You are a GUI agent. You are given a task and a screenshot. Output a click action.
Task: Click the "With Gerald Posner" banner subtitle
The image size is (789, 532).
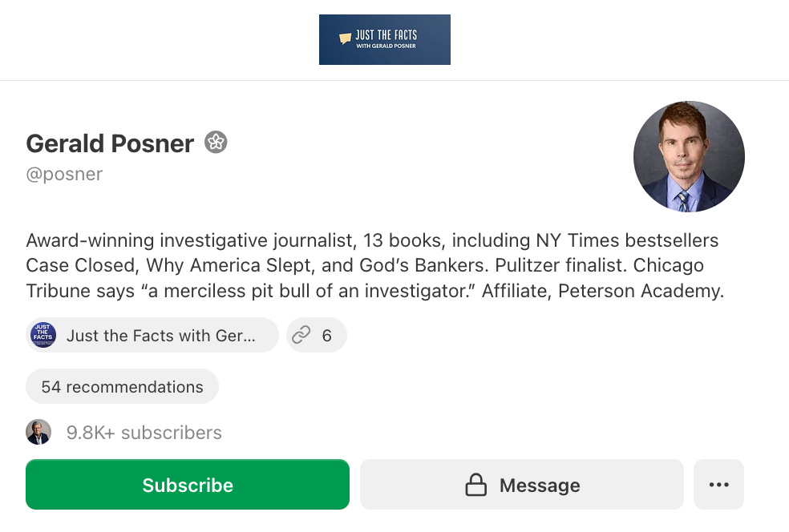pyautogui.click(x=386, y=46)
